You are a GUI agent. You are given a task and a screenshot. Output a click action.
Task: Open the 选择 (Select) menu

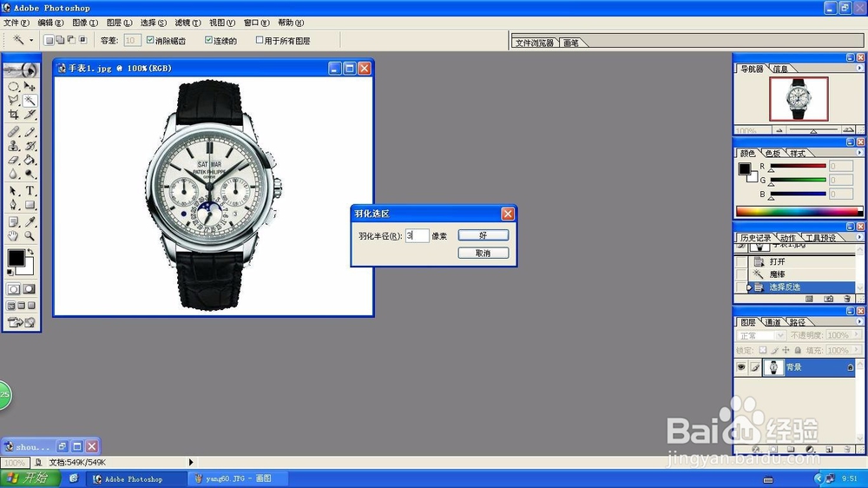[x=153, y=23]
